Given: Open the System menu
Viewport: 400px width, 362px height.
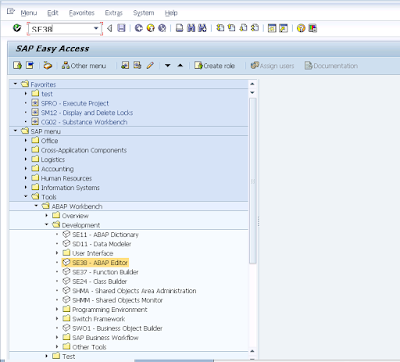Looking at the screenshot, I should 144,13.
